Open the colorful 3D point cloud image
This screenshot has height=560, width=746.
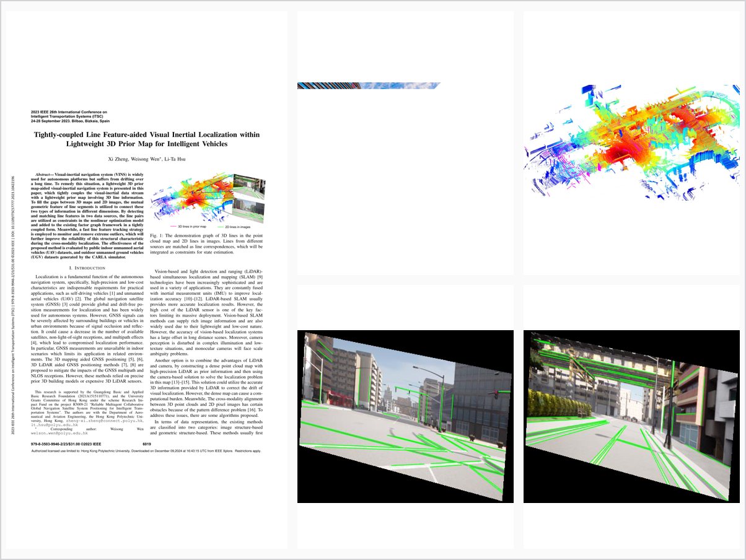click(631, 142)
